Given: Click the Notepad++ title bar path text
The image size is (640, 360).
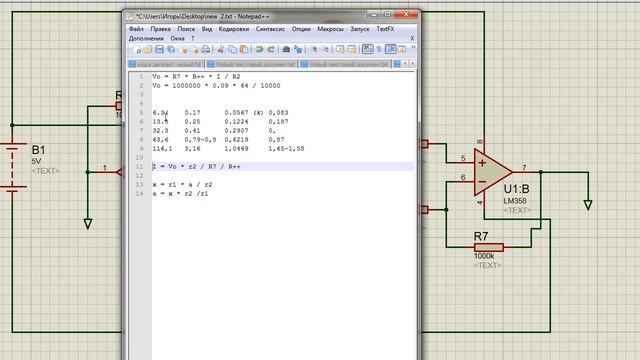Looking at the screenshot, I should click(x=203, y=16).
